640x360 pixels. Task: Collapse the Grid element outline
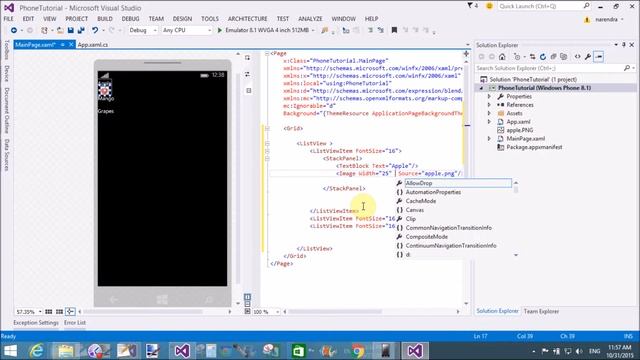267,129
